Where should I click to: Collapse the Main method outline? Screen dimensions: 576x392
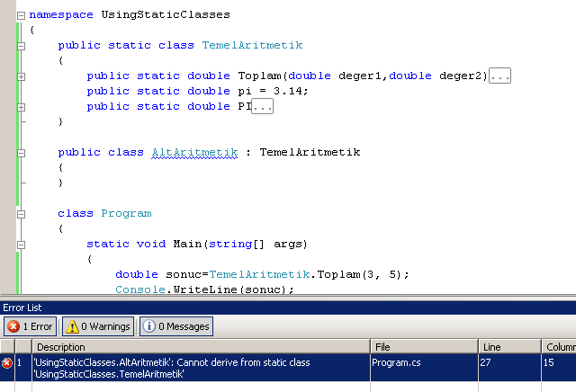[22, 245]
